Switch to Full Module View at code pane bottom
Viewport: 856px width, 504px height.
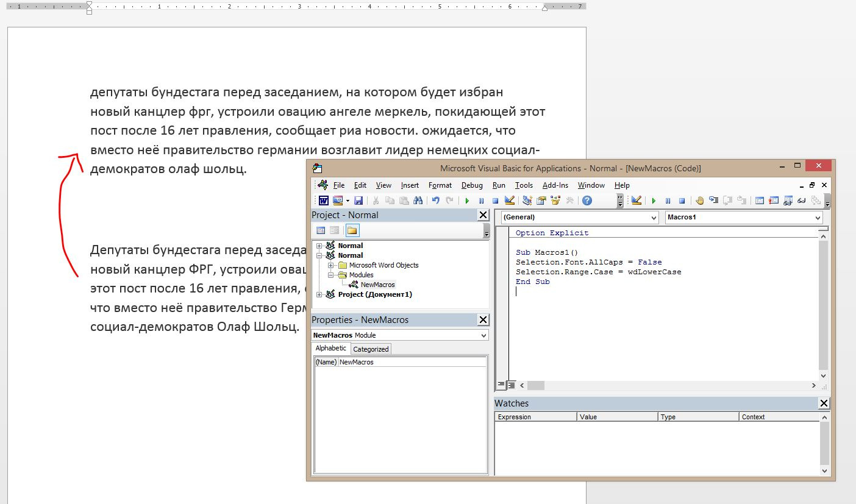tap(512, 385)
